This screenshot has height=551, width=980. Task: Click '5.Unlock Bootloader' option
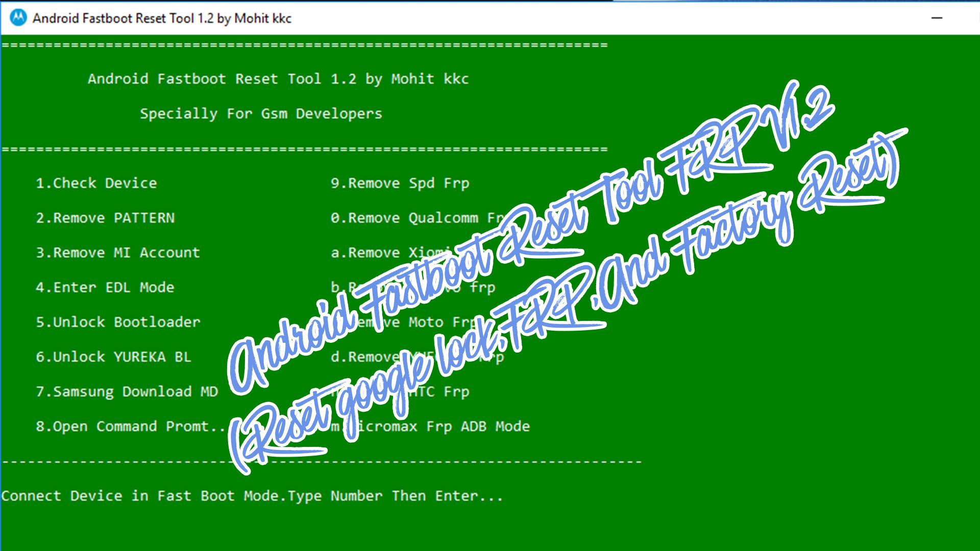[x=118, y=322]
